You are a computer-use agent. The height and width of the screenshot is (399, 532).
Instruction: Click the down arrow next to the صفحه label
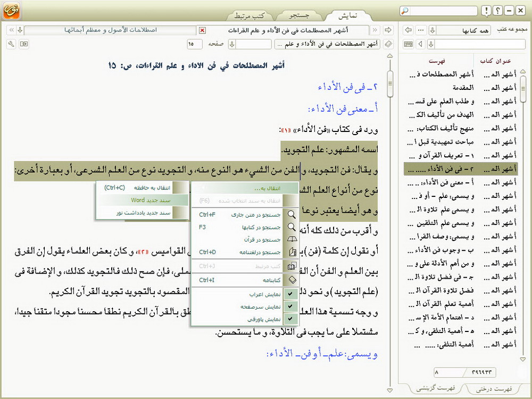click(x=232, y=44)
